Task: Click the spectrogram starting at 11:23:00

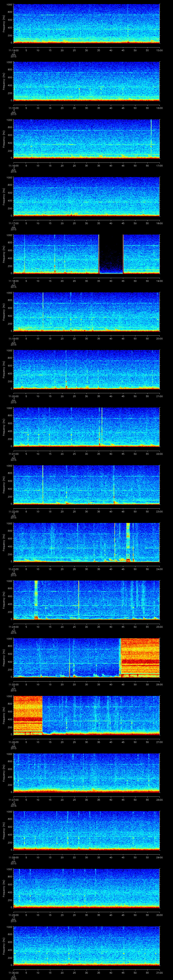Action: [x=86, y=543]
